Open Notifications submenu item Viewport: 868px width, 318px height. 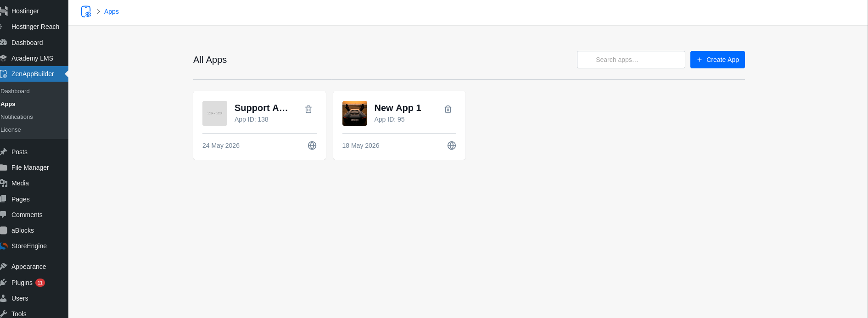(17, 117)
